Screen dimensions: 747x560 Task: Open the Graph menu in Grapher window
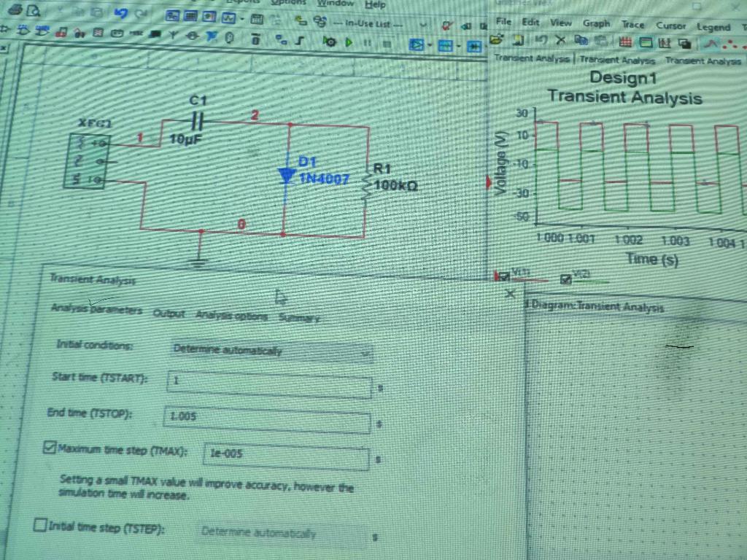pyautogui.click(x=596, y=23)
